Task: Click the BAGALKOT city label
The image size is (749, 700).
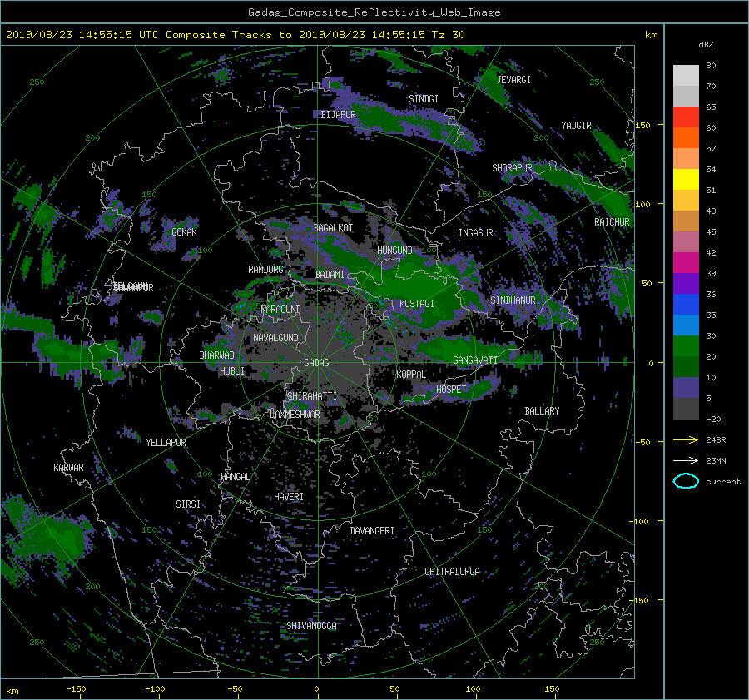Action: pos(333,228)
